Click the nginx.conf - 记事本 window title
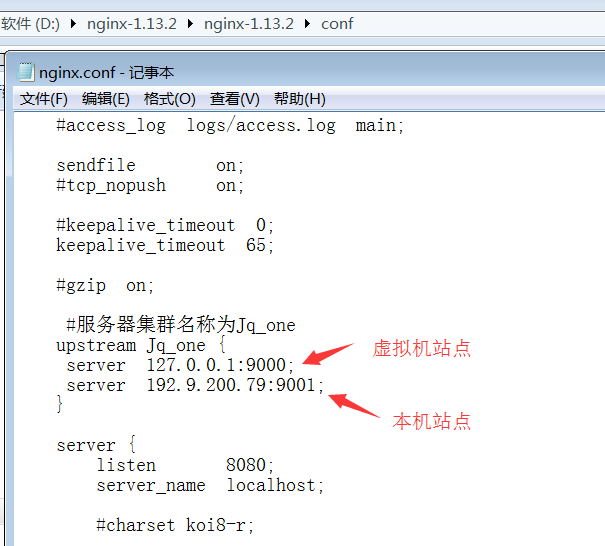 click(x=106, y=73)
